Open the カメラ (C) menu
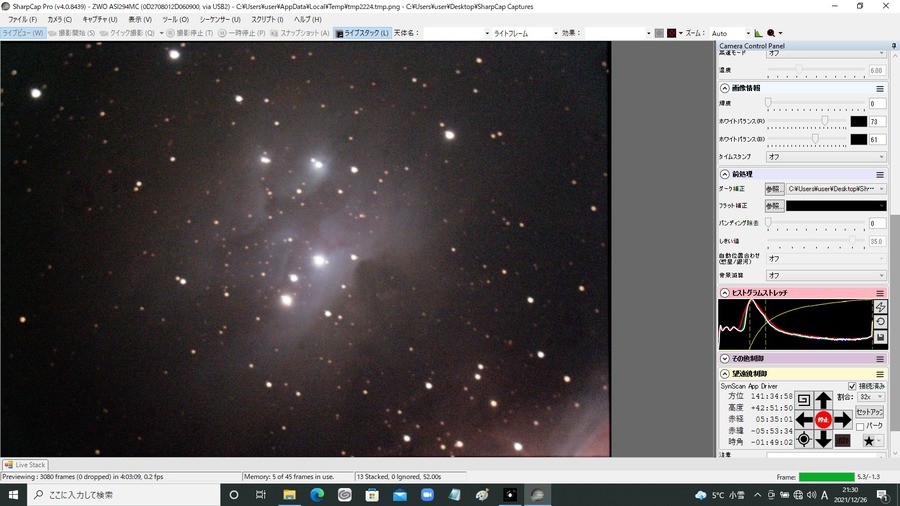The width and height of the screenshot is (900, 506). (60, 20)
